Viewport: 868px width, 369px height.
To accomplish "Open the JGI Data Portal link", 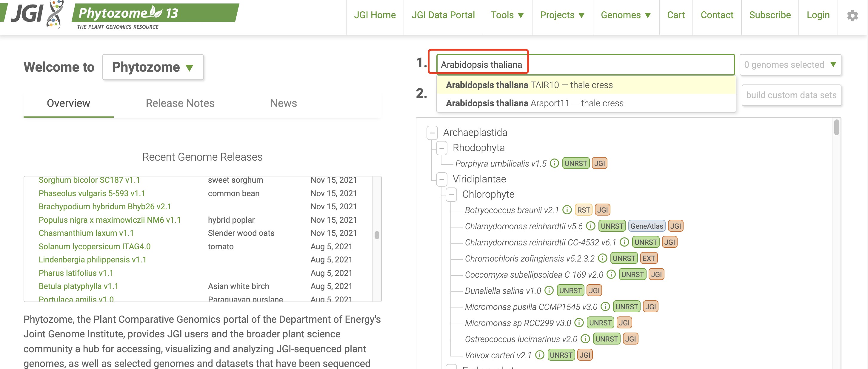I will coord(443,15).
